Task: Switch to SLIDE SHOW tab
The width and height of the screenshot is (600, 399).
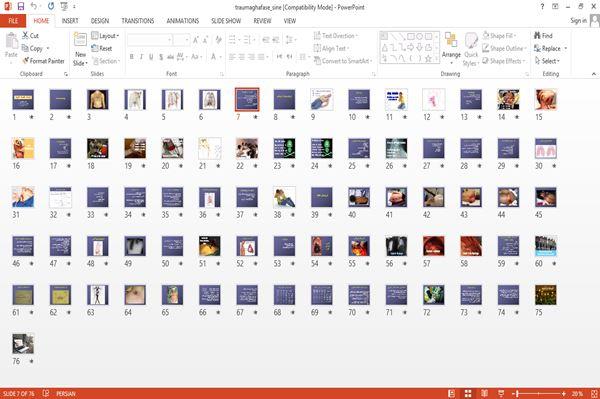Action: (226, 21)
